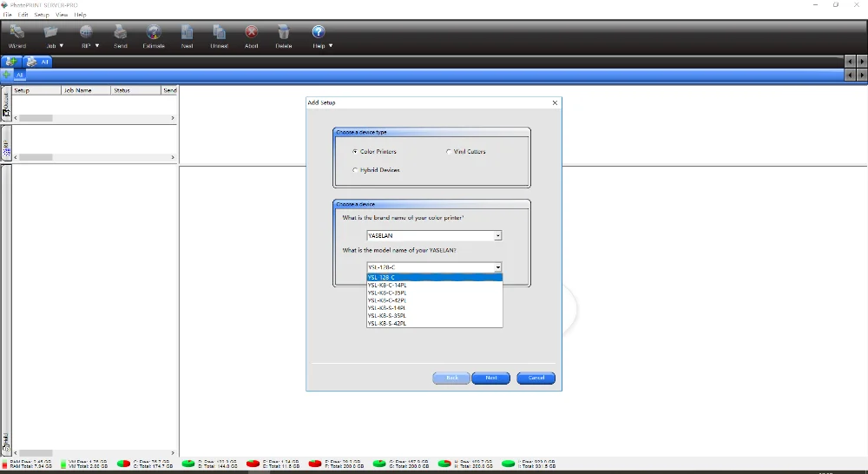
Task: Click the Next button in Add Setup
Action: 491,378
